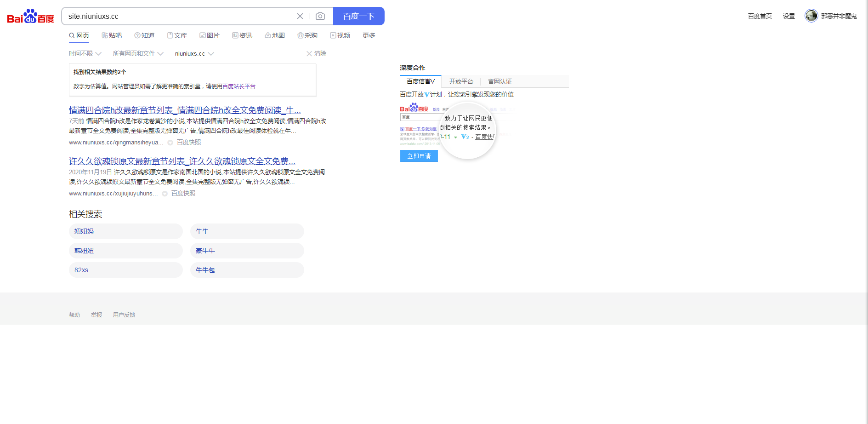868x424 pixels.
Task: Click the www.niuniuxs.cc/xujiujiuyuhuns... URL
Action: pos(113,194)
